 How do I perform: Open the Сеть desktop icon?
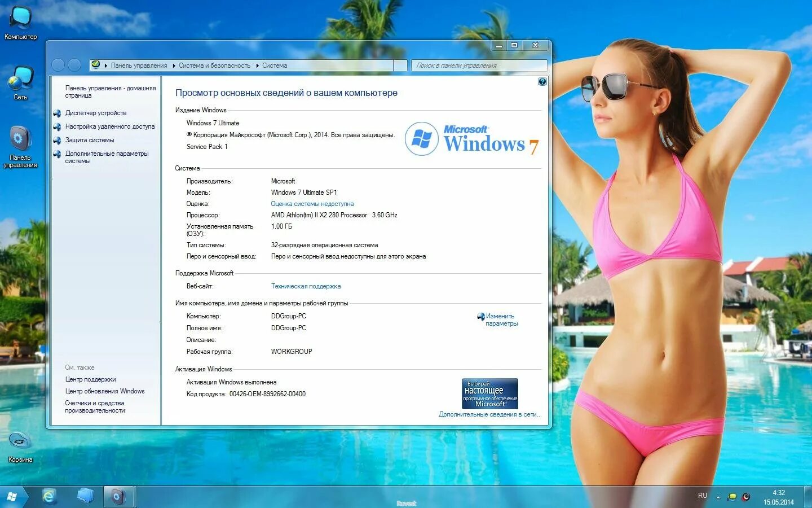(x=21, y=83)
